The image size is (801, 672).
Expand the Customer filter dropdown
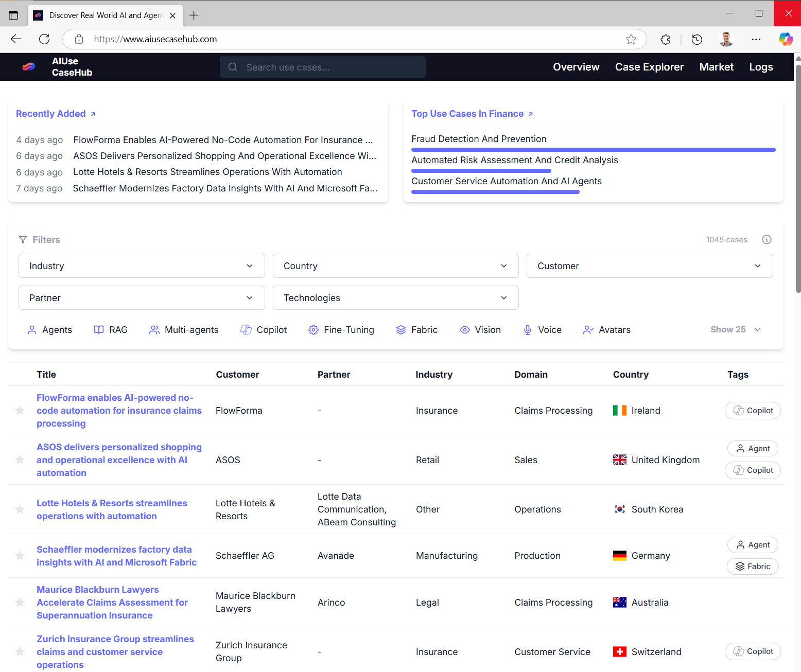(x=650, y=266)
